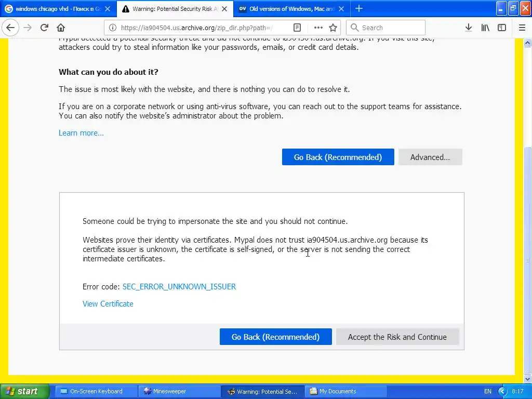This screenshot has height=399, width=532.
Task: Open page actions three-dots menu
Action: coord(318,28)
